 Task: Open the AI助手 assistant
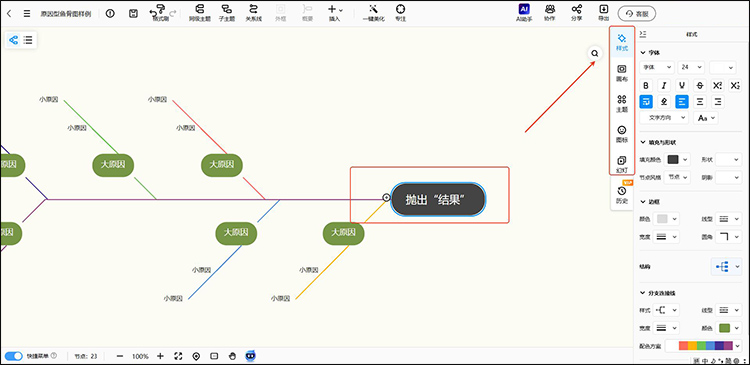click(524, 13)
